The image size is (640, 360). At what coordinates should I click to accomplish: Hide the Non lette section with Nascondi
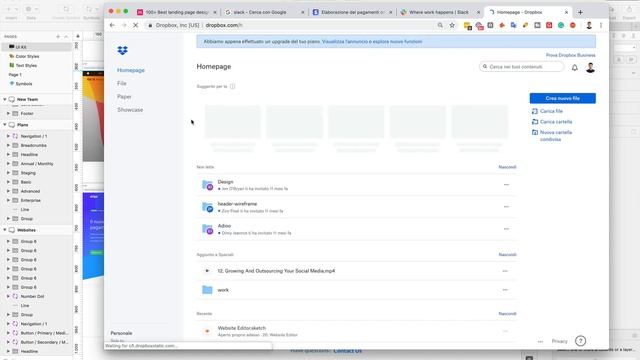click(507, 167)
